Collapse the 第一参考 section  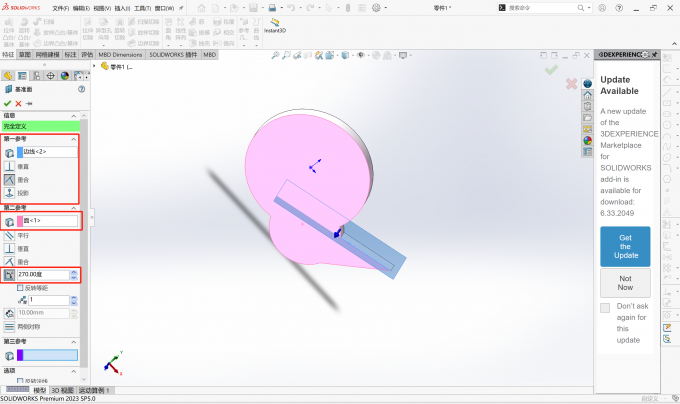(74, 139)
